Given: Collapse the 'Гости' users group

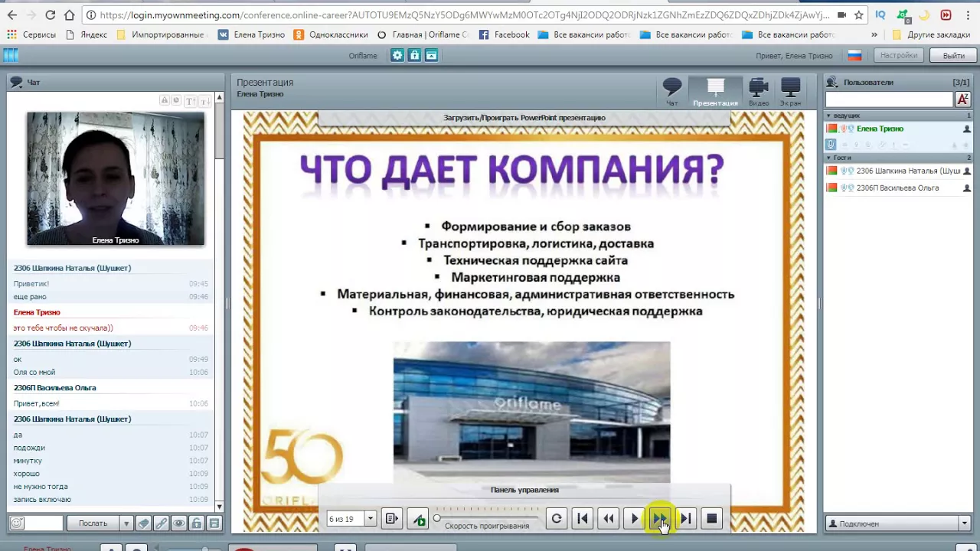Looking at the screenshot, I should tap(828, 158).
